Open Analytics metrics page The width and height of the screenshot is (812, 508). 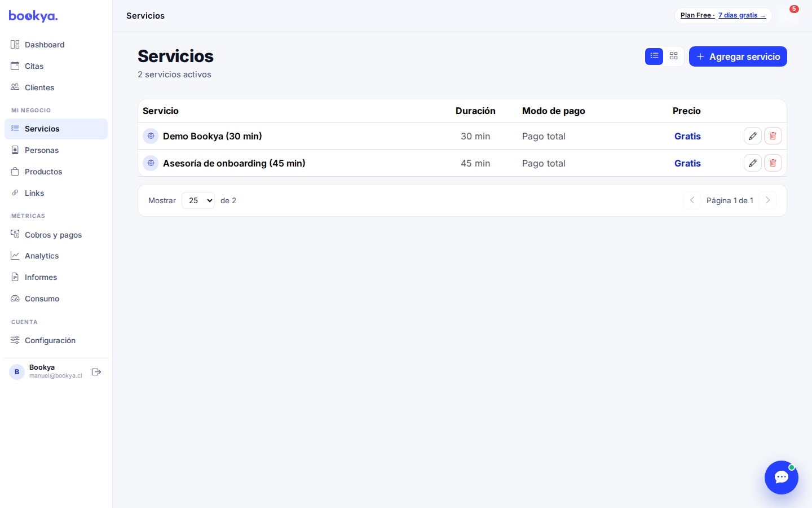(x=56, y=256)
